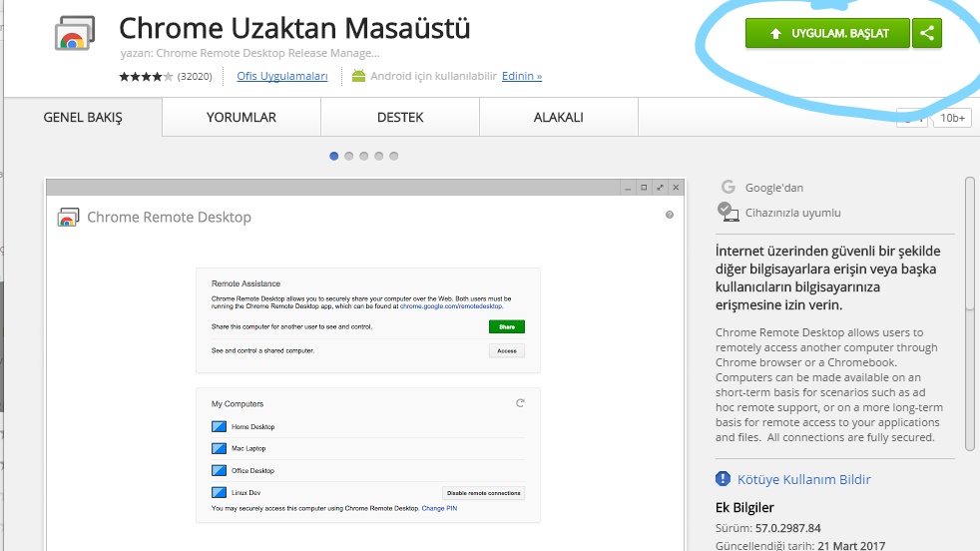Click the refresh icon beside My Computers
The width and height of the screenshot is (980, 551).
(520, 403)
